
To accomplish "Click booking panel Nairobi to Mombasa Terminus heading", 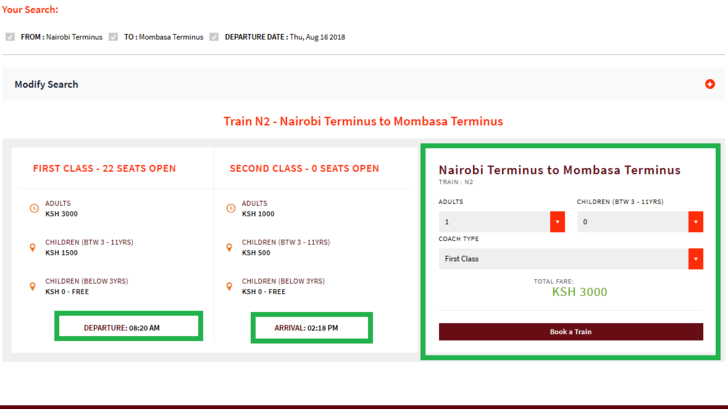I will (559, 170).
